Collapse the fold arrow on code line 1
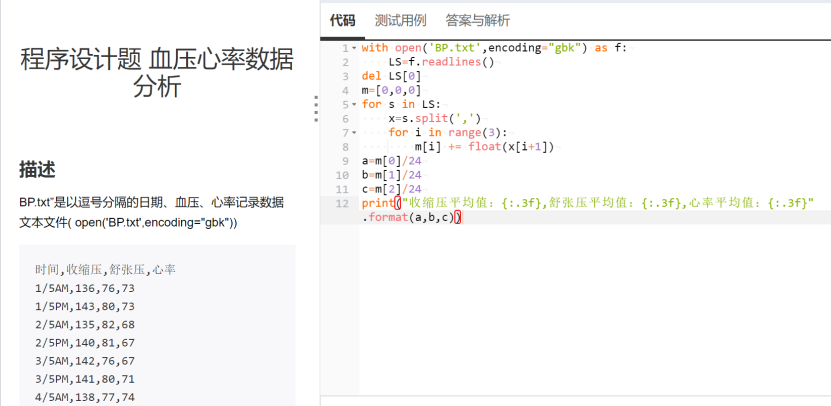The width and height of the screenshot is (831, 406). tap(354, 48)
